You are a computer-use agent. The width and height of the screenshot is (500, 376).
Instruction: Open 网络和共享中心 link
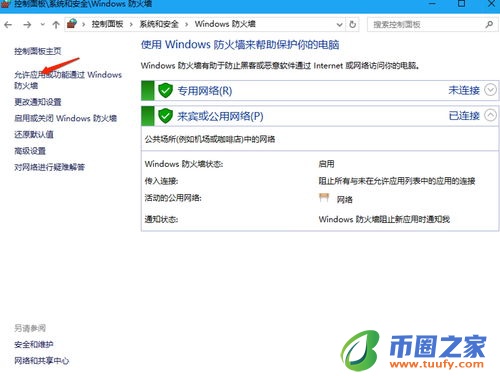click(x=42, y=360)
